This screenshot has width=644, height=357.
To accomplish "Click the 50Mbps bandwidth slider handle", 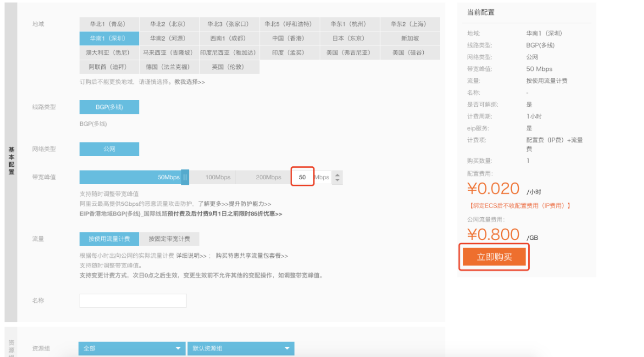I will tap(185, 177).
